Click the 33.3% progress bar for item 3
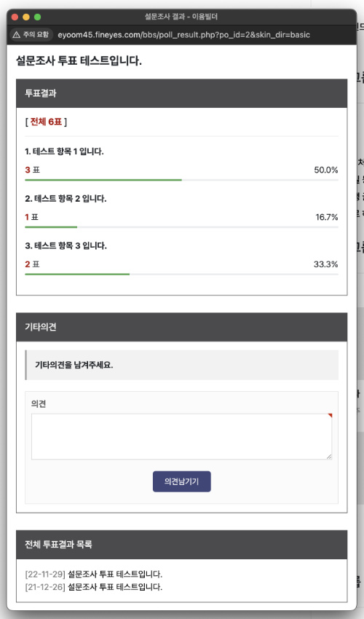Image resolution: width=364 pixels, height=619 pixels. point(181,274)
